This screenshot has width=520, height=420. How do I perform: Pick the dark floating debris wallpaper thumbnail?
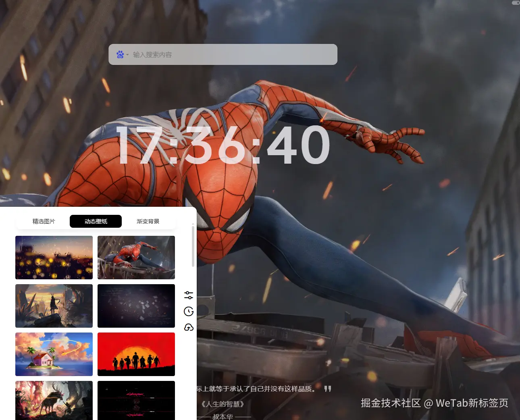pyautogui.click(x=136, y=306)
